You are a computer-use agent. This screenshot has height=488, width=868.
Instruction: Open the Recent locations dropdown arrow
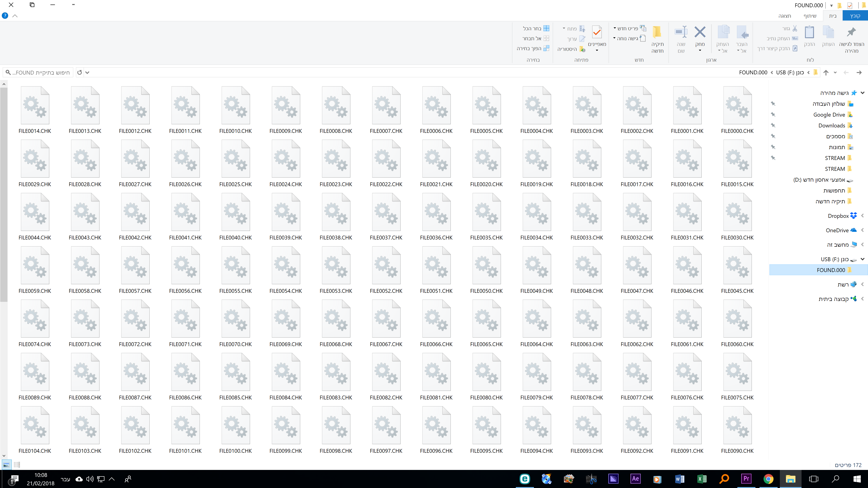point(835,72)
